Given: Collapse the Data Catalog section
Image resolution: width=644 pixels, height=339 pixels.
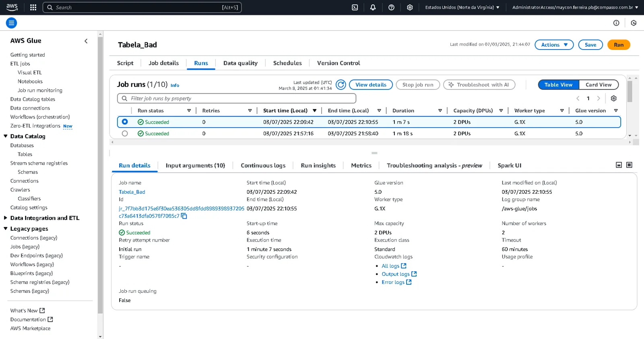Looking at the screenshot, I should 6,136.
